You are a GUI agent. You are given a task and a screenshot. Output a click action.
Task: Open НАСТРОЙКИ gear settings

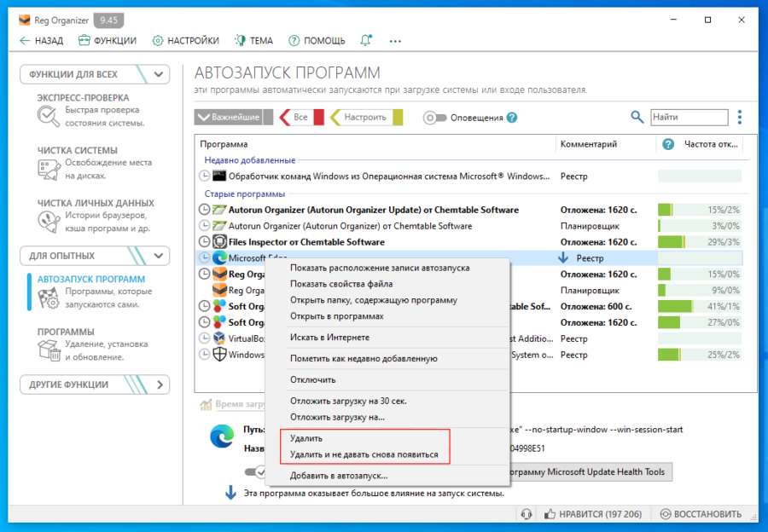point(185,41)
